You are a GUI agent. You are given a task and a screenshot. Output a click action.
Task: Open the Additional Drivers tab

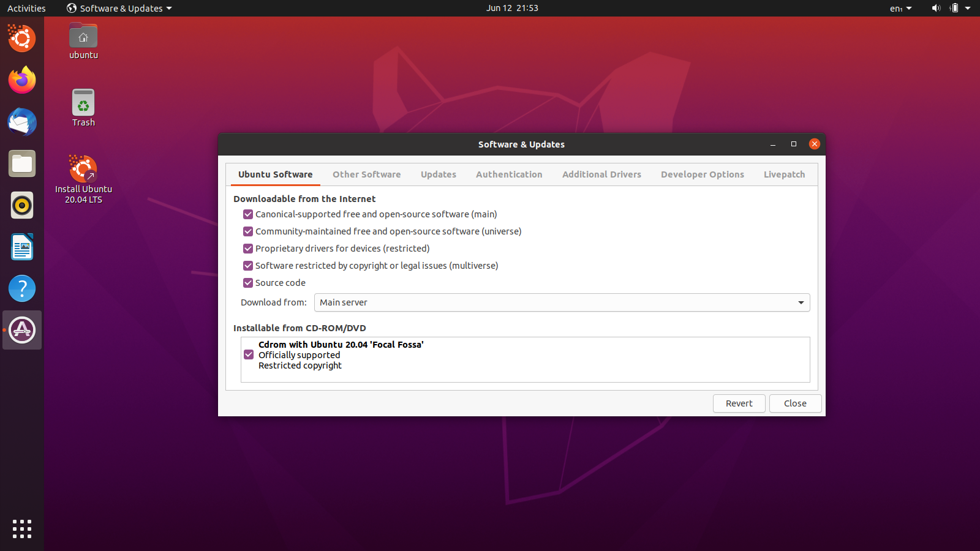point(602,174)
